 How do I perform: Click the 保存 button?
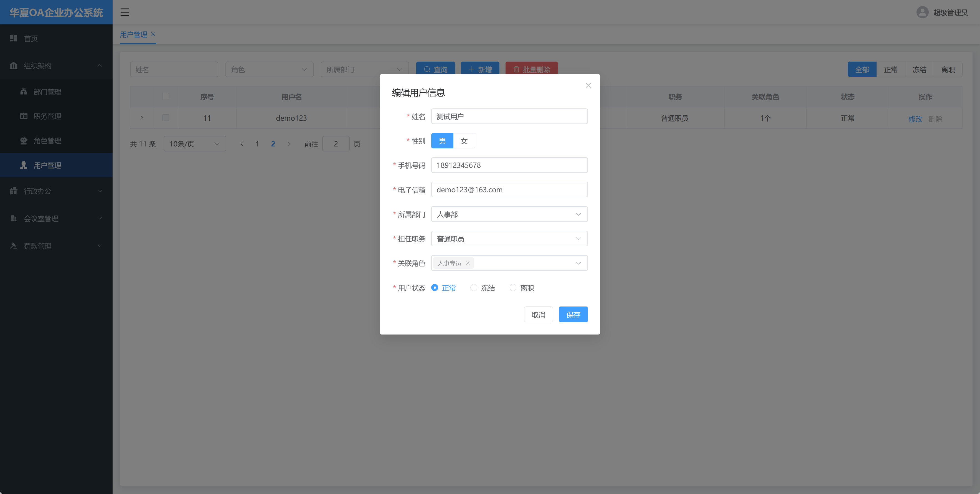point(573,314)
